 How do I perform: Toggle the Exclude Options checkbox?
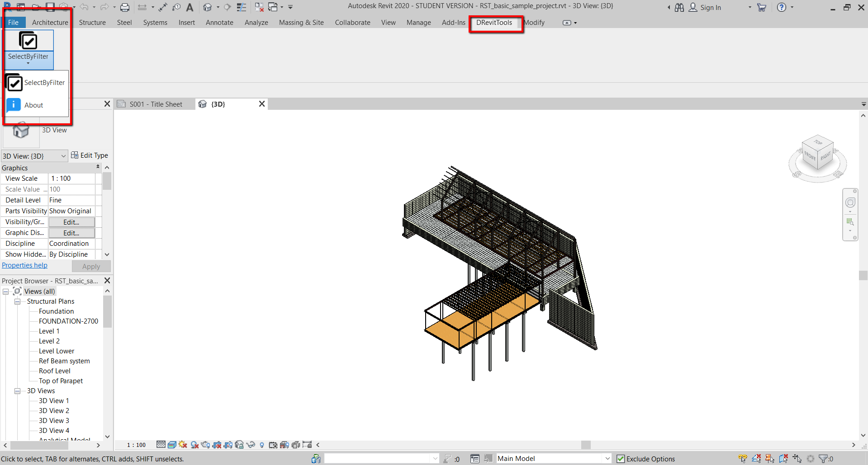[x=621, y=459]
